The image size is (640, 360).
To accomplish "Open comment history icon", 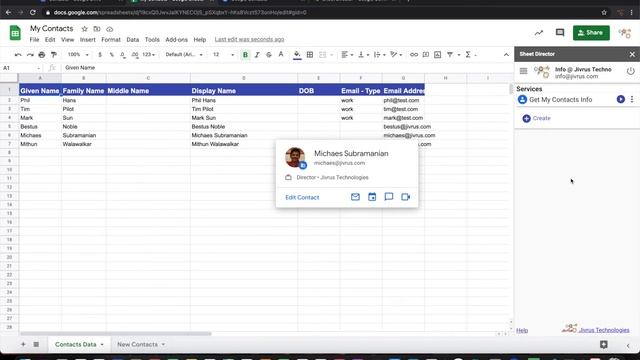I will point(560,33).
